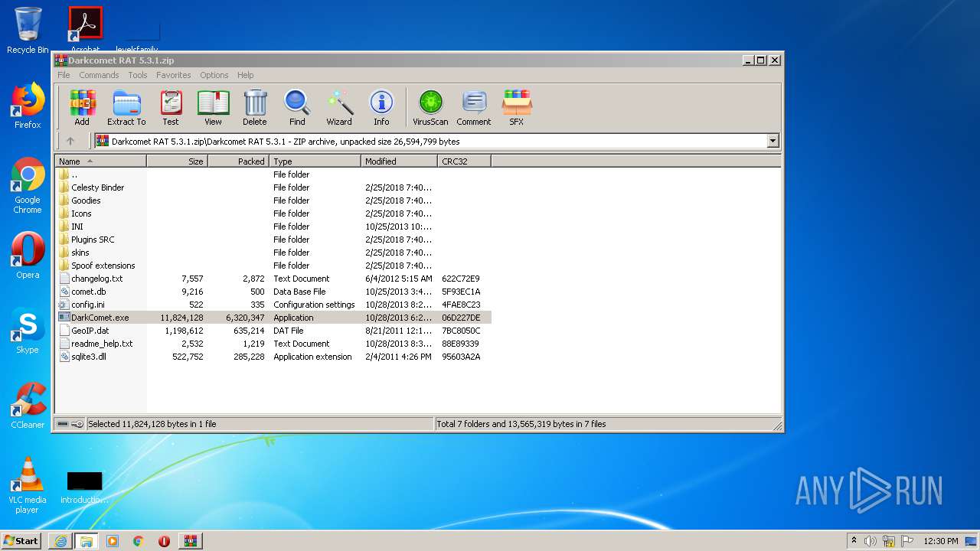Sort by Modified column header
The image size is (980, 551).
click(399, 161)
